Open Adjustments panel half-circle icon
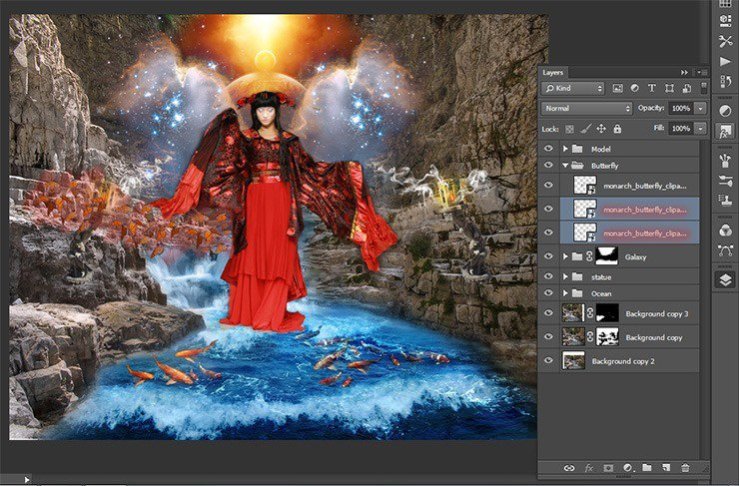The image size is (739, 486). (x=725, y=111)
